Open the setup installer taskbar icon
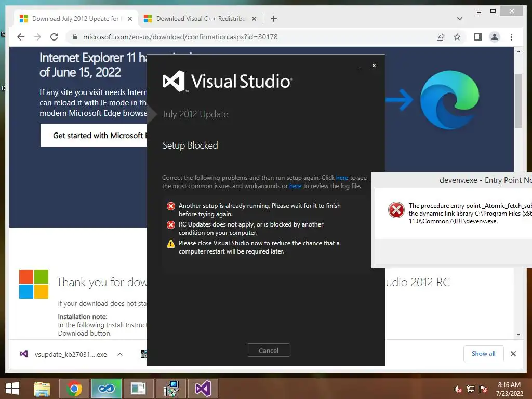The height and width of the screenshot is (399, 532). pos(171,389)
